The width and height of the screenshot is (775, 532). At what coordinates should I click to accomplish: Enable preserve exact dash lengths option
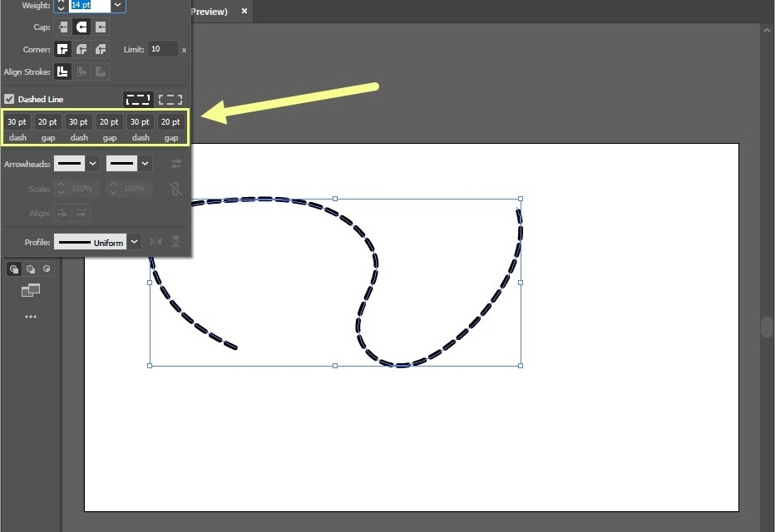pos(138,99)
